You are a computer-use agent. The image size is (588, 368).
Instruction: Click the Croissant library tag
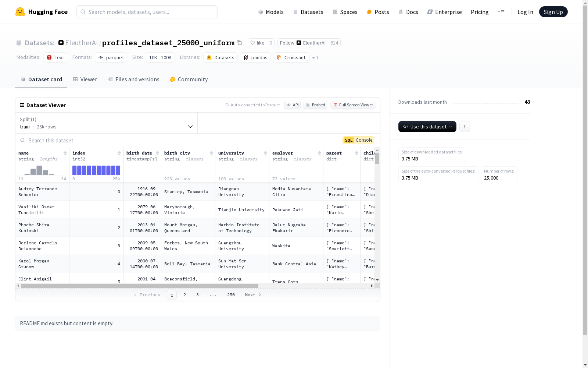click(x=291, y=57)
